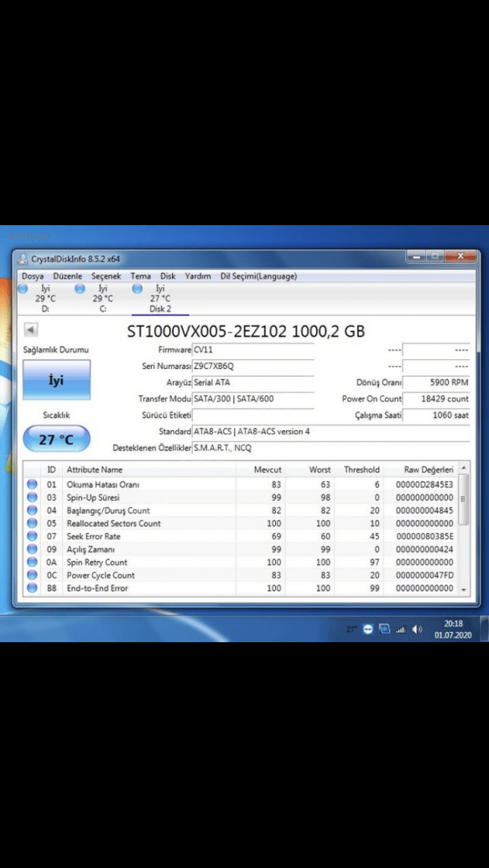Click the İyi health status button
This screenshot has width=489, height=868.
(x=56, y=379)
